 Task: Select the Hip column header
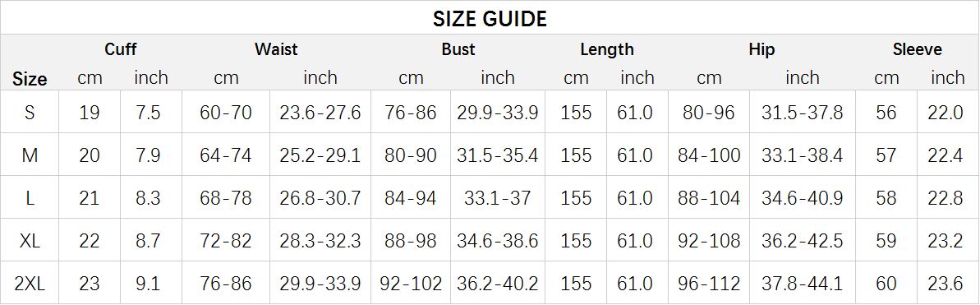[x=761, y=49]
